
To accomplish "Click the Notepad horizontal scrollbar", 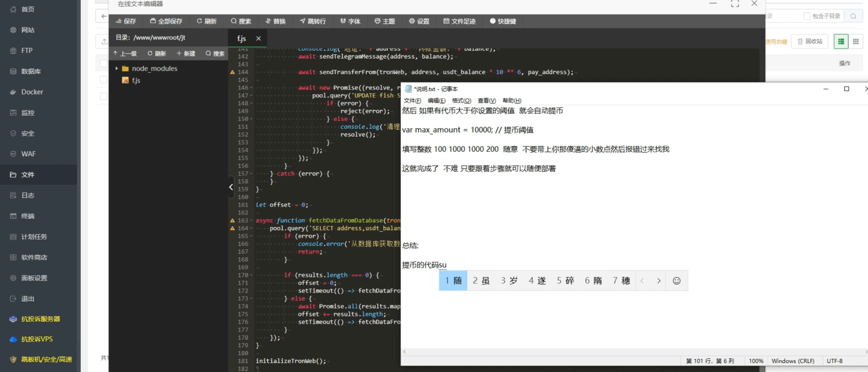I will [x=635, y=352].
